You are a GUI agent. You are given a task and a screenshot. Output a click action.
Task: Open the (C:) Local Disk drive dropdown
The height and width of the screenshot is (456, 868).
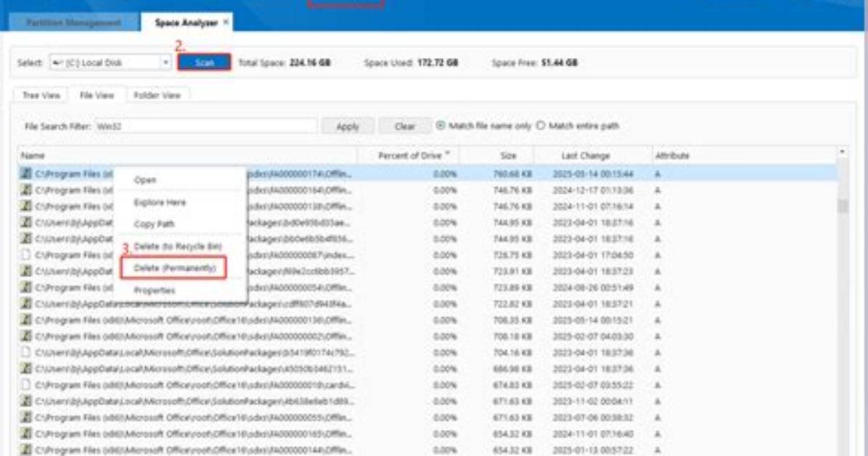165,62
